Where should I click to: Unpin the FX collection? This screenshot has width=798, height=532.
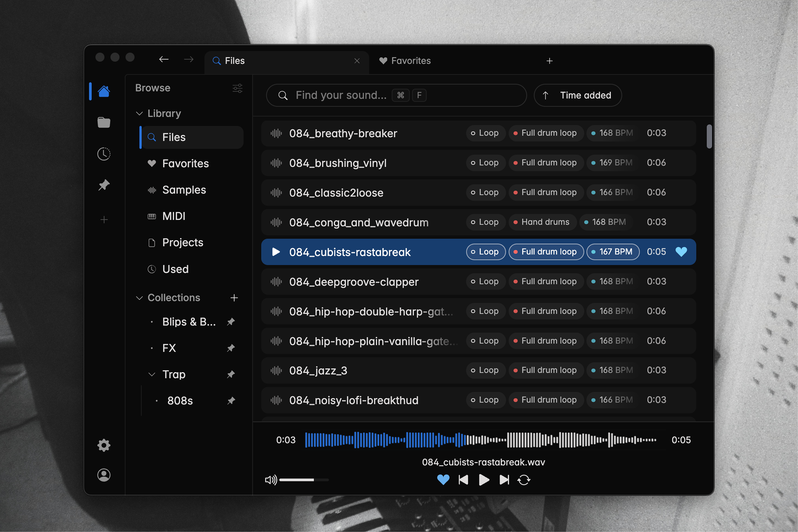(231, 348)
